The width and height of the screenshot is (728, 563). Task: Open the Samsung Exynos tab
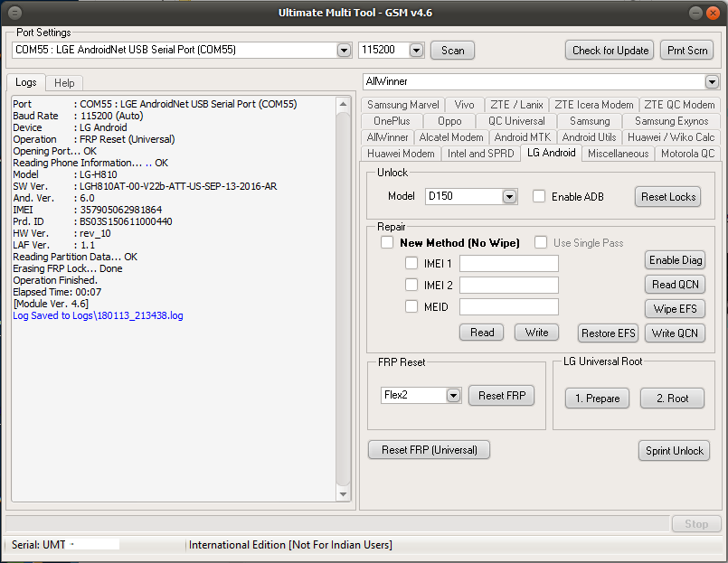tap(671, 121)
